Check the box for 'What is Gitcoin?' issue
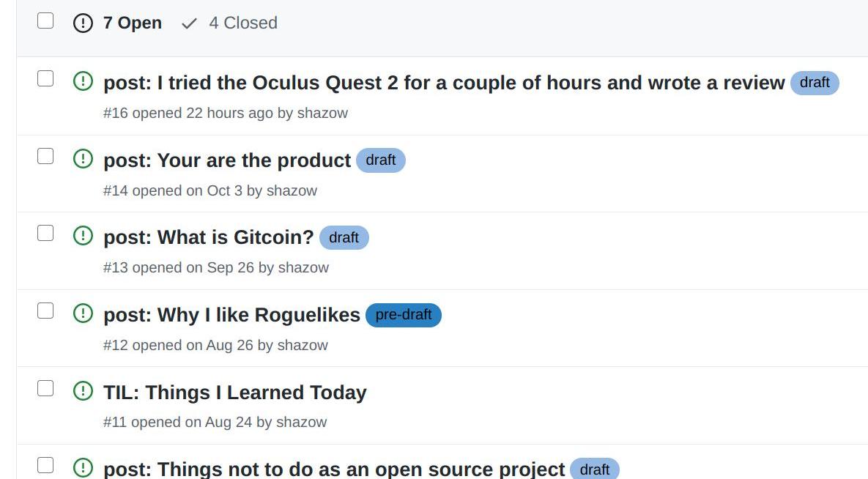 coord(45,233)
